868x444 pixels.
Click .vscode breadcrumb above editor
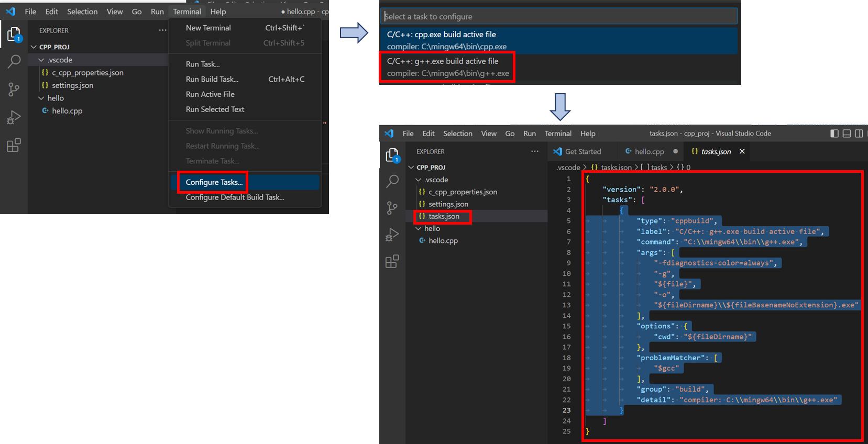(568, 168)
